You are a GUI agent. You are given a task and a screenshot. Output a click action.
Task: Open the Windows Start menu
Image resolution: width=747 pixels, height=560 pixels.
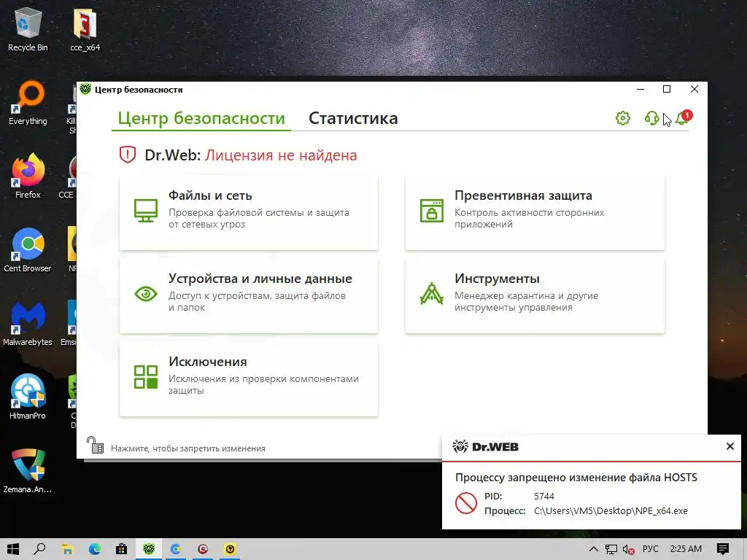(13, 549)
